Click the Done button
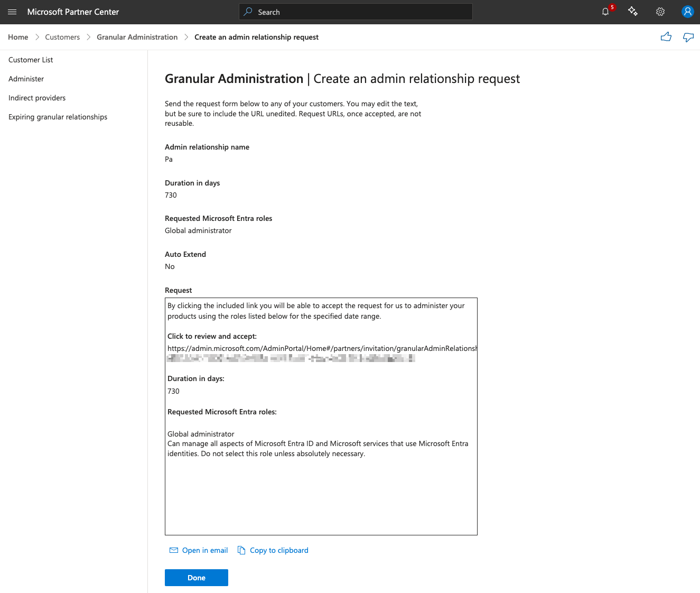Image resolution: width=700 pixels, height=593 pixels. pyautogui.click(x=197, y=578)
